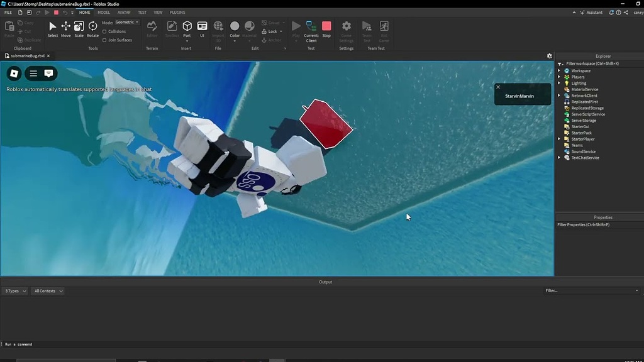
Task: Expand the Lighting tree item
Action: [x=559, y=83]
